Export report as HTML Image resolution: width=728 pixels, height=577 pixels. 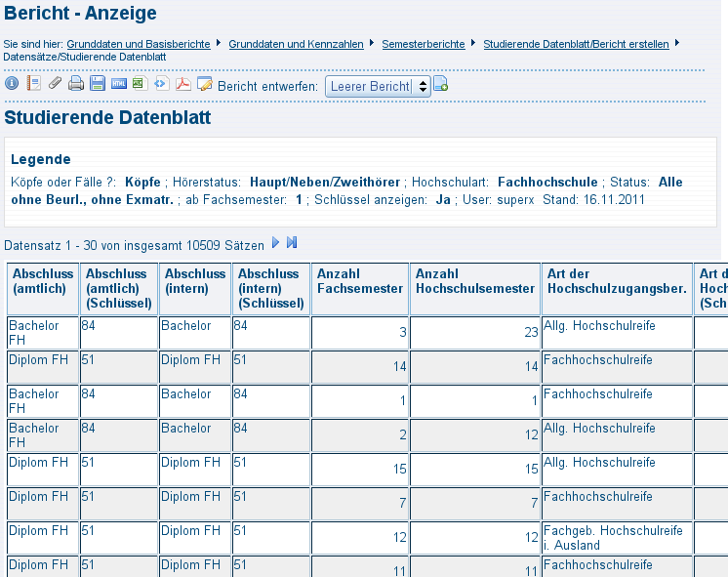click(x=118, y=84)
